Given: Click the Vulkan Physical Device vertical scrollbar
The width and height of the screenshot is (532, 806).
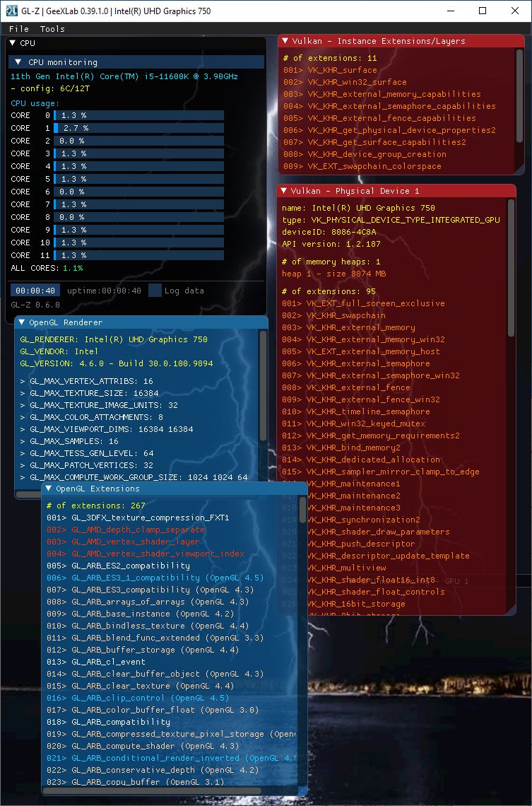Looking at the screenshot, I should (x=510, y=267).
